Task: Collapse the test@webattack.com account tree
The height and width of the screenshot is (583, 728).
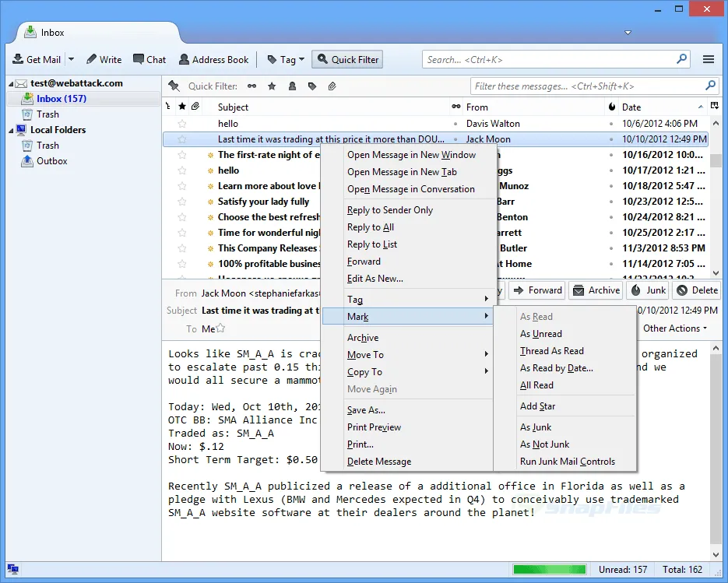Action: (x=11, y=84)
